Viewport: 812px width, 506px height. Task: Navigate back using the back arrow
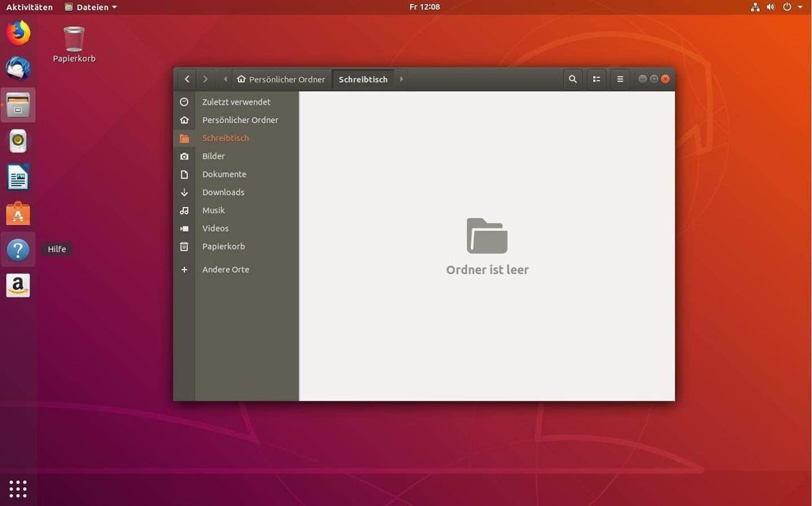pos(187,79)
